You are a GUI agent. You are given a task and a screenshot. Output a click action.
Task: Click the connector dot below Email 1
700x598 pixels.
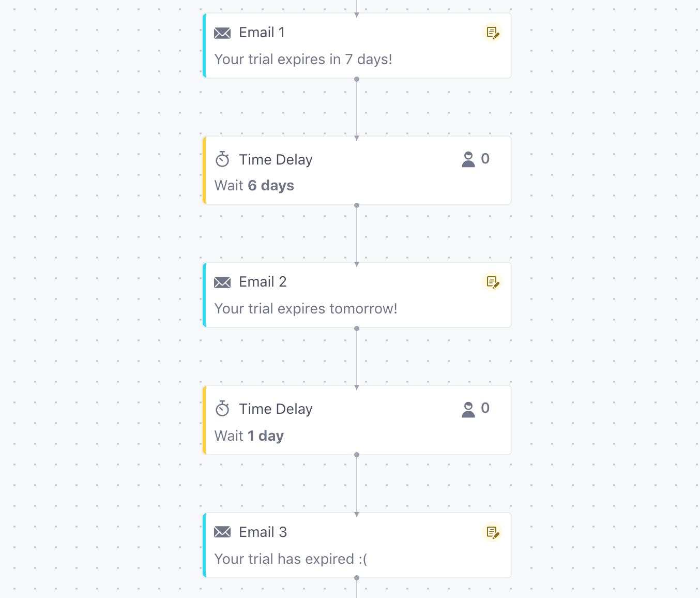click(357, 79)
